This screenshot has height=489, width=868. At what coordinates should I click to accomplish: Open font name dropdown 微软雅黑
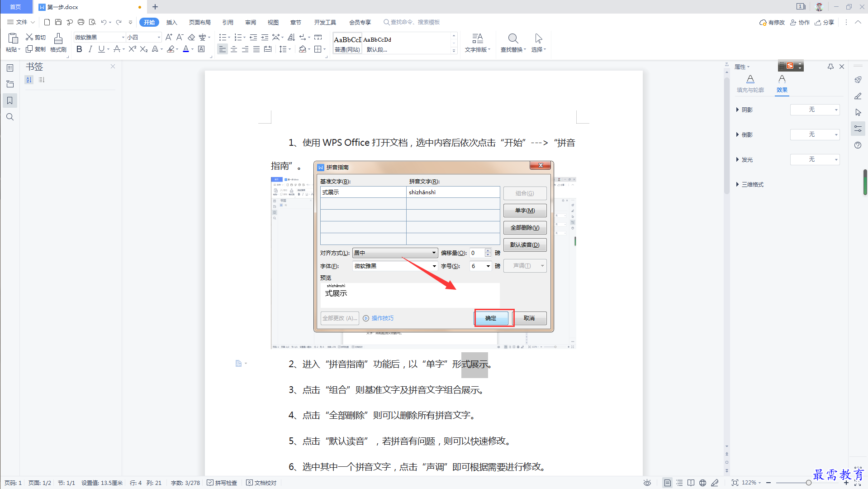coord(122,37)
